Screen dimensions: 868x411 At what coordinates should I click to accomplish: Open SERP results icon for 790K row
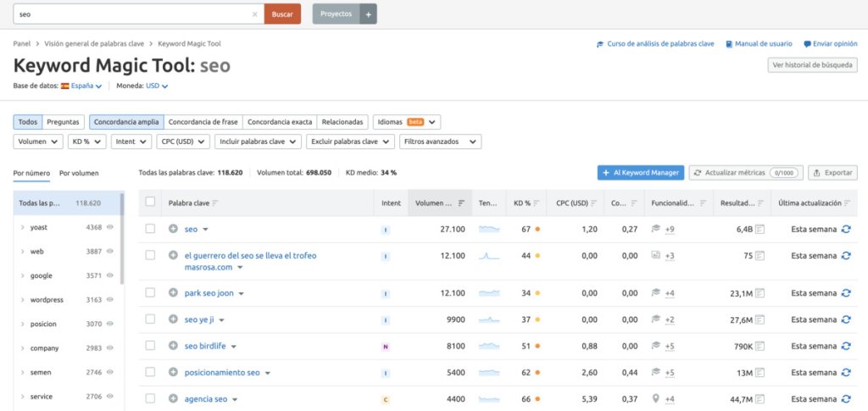[x=760, y=346]
